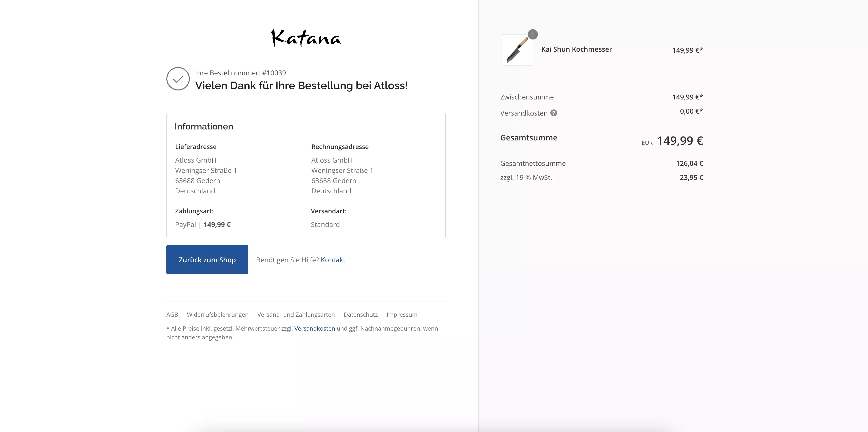Click Atloss GmbH under Rechnungsadresse

[x=332, y=160]
